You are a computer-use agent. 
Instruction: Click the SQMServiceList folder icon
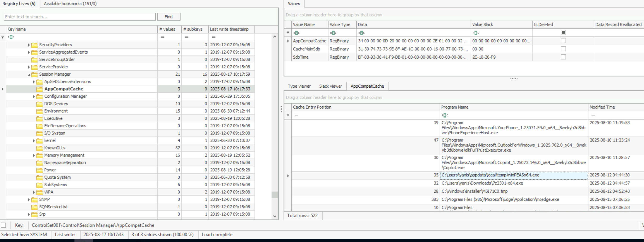(35, 207)
